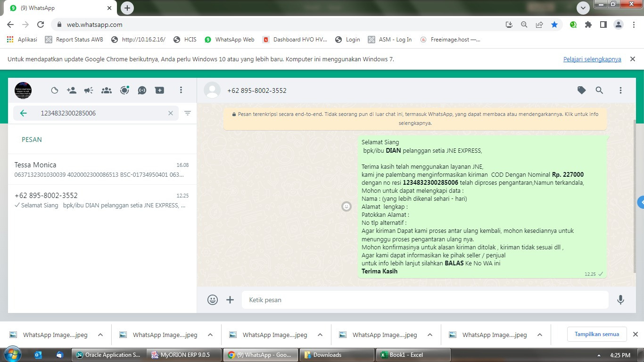Open label tag icon in chat header
This screenshot has width=644, height=362.
coord(582,90)
